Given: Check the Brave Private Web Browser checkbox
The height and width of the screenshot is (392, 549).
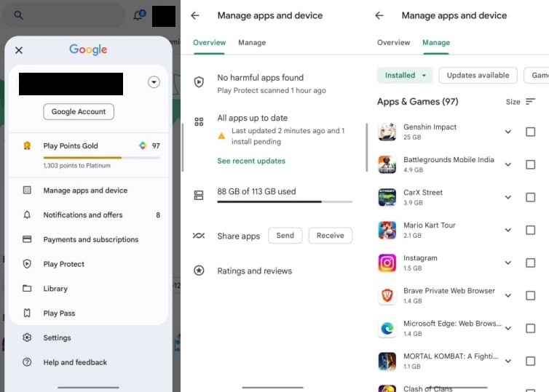Looking at the screenshot, I should 531,295.
